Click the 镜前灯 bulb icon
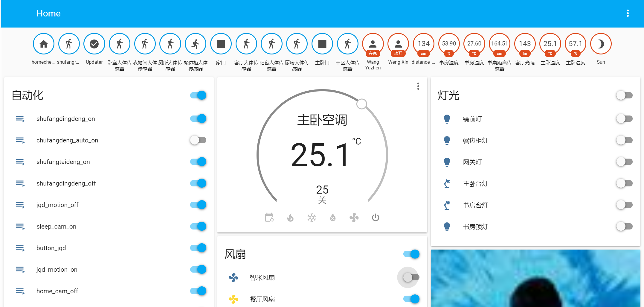 click(447, 119)
